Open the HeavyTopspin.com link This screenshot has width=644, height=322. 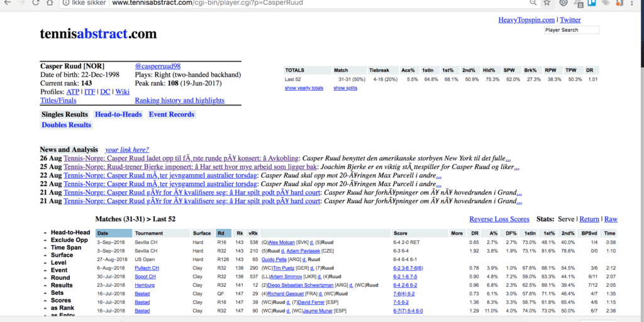tap(526, 20)
